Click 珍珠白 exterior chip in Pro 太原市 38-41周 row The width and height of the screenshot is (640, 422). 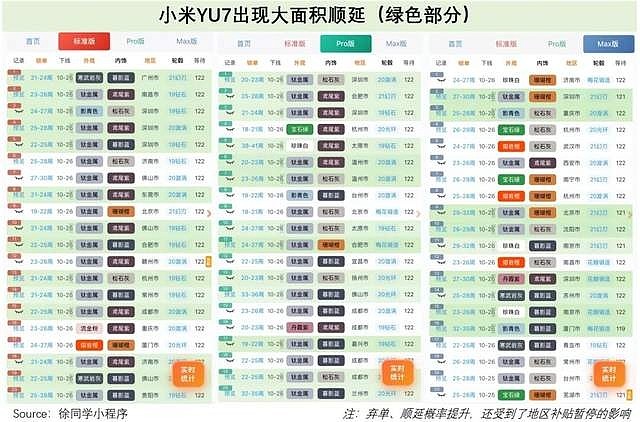300,146
